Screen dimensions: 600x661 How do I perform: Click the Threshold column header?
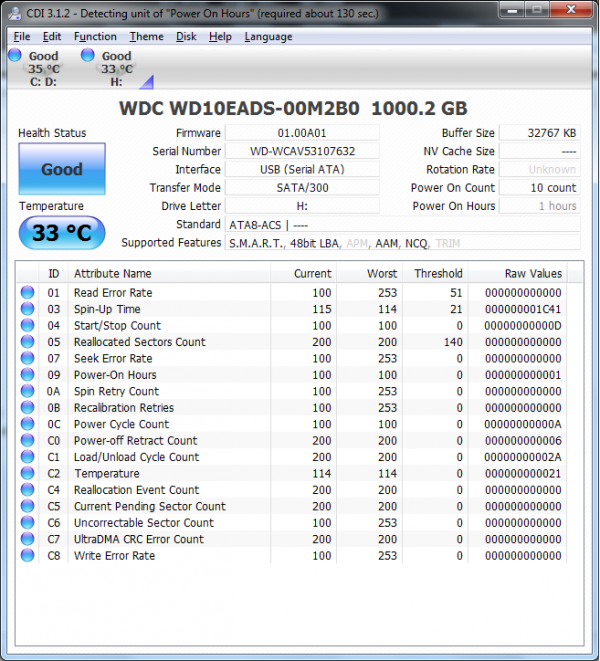(x=435, y=274)
